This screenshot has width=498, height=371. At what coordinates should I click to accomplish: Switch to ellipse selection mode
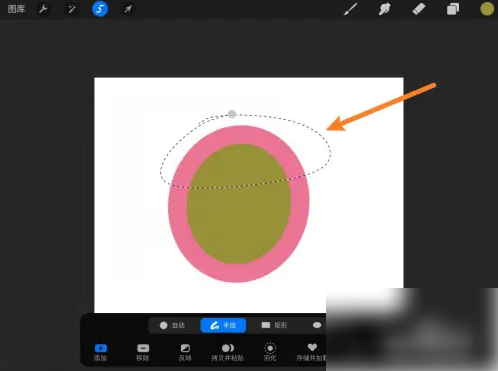pyautogui.click(x=317, y=325)
